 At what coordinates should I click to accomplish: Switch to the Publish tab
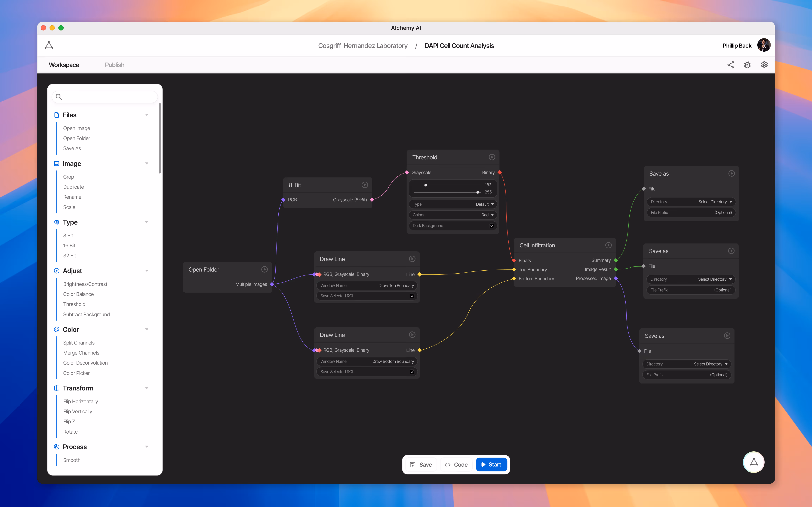(114, 65)
